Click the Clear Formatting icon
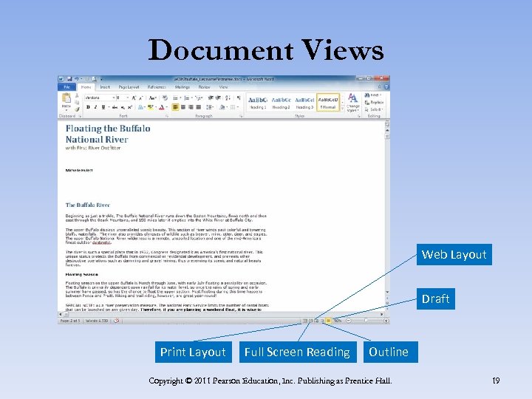 [x=165, y=98]
